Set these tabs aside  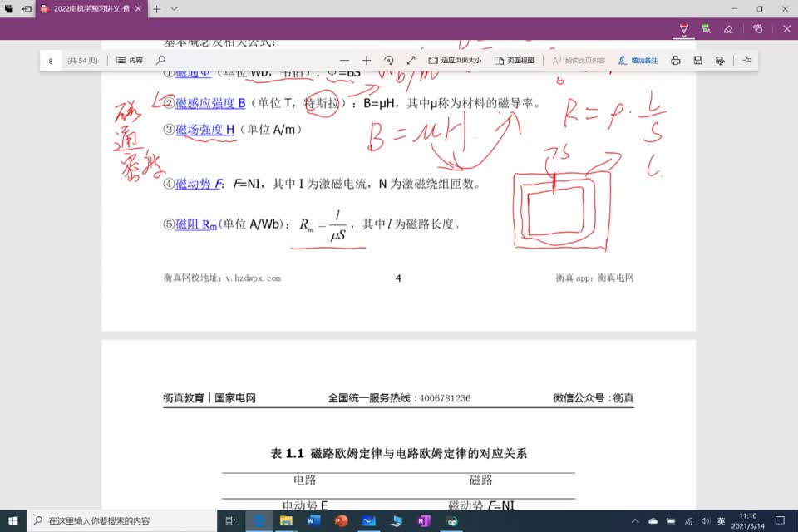pos(27,8)
